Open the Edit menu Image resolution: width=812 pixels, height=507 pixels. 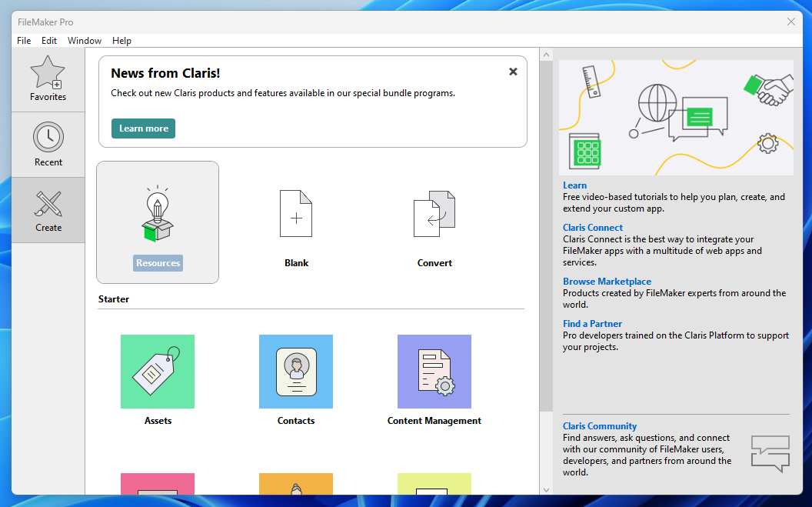click(49, 41)
